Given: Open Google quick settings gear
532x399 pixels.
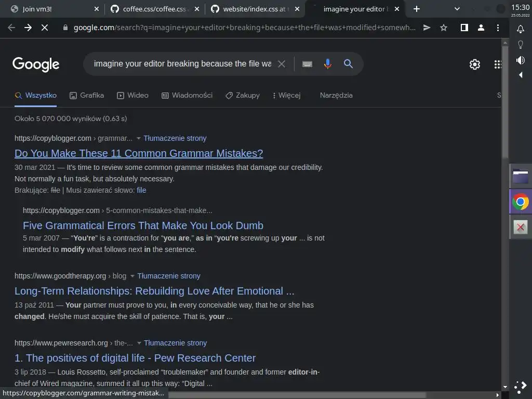Looking at the screenshot, I should (x=475, y=64).
